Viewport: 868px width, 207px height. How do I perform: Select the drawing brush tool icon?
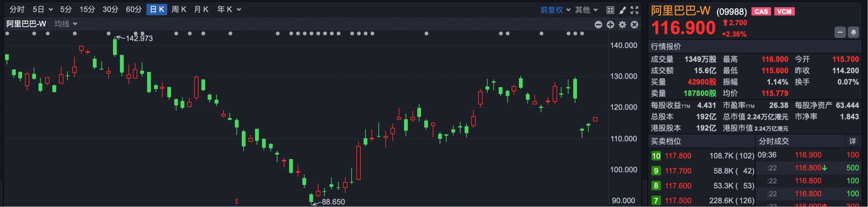pos(623,10)
